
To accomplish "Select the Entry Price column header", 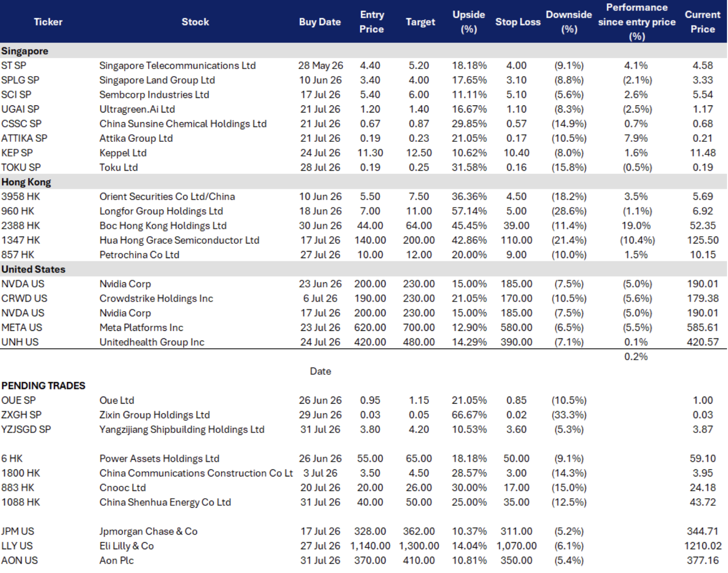I will tap(372, 22).
